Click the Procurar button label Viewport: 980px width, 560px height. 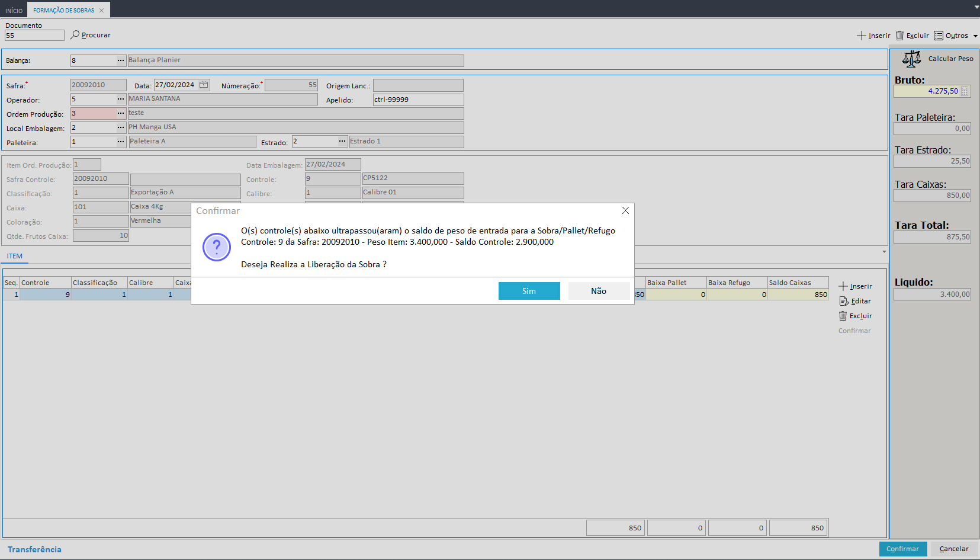[x=96, y=35]
